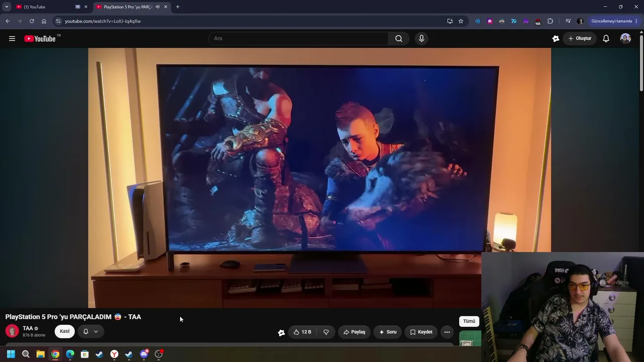This screenshot has height=362, width=644.
Task: Open the three-dot more actions menu
Action: pos(447,332)
